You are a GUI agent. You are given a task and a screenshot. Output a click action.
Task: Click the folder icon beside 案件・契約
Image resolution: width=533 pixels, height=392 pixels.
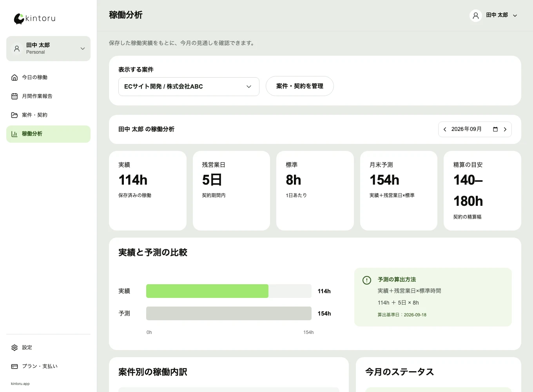(15, 115)
